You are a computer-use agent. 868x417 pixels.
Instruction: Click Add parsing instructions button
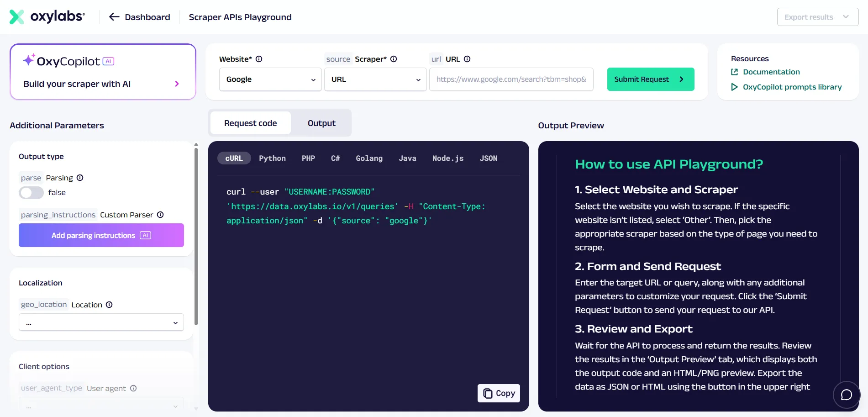(101, 235)
